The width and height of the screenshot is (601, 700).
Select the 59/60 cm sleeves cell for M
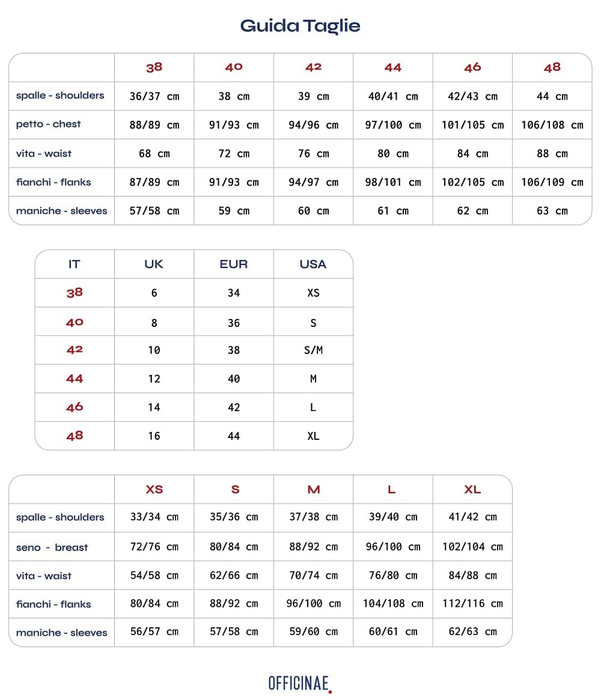point(314,632)
